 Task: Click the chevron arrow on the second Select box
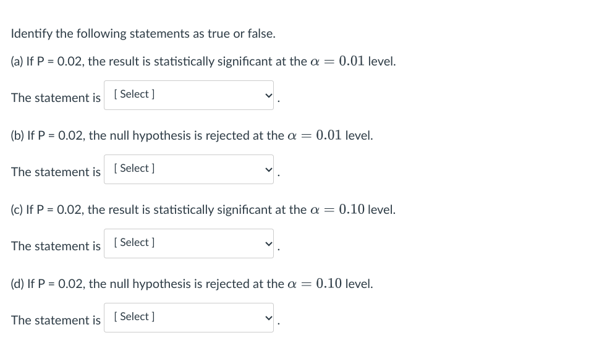pyautogui.click(x=267, y=169)
